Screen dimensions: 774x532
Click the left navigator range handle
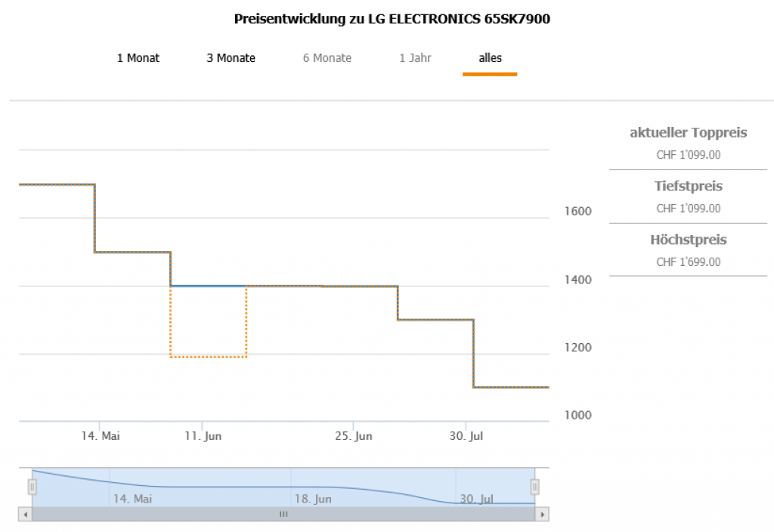click(x=33, y=487)
